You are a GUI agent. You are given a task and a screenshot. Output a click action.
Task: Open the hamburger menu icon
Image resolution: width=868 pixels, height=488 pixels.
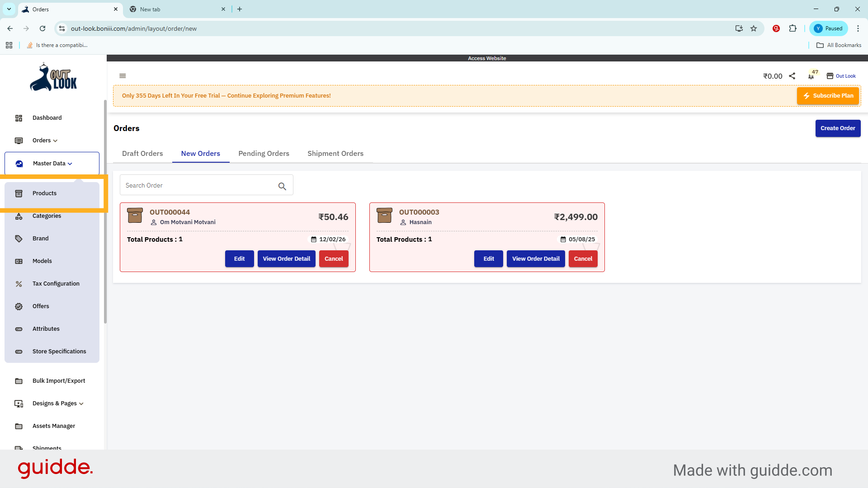(x=123, y=75)
